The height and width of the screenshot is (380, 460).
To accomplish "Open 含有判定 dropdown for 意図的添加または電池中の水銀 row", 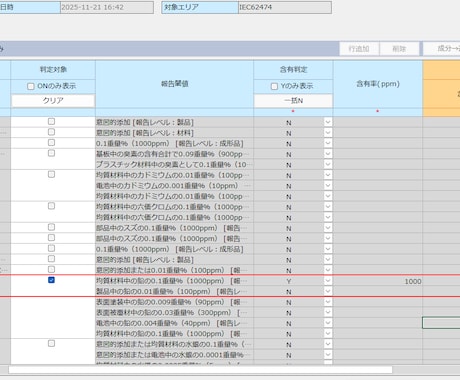I will click(x=328, y=355).
